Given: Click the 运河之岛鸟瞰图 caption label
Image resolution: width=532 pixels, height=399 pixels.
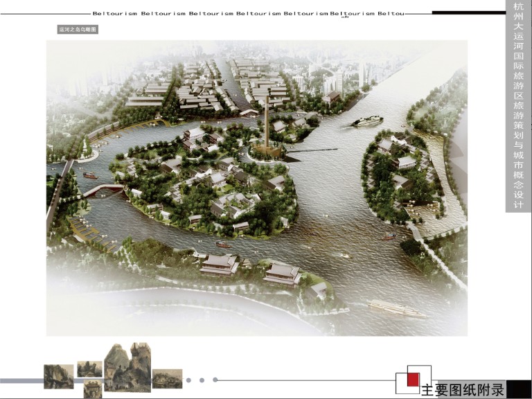Looking at the screenshot, I should click(77, 30).
